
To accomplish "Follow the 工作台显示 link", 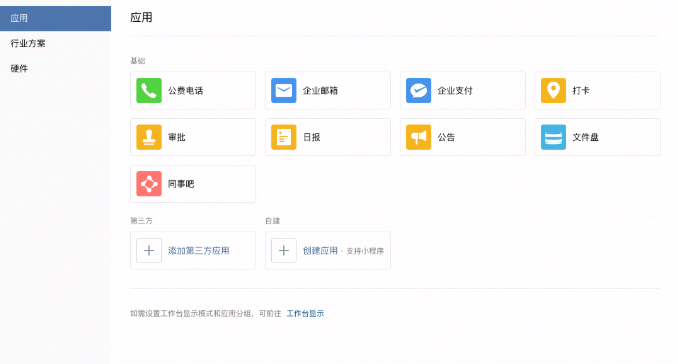I will point(305,313).
